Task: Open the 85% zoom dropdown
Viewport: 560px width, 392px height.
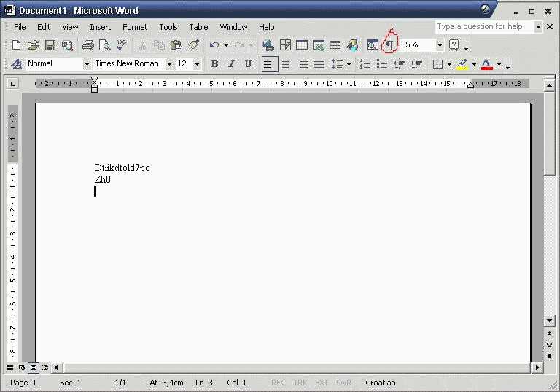Action: click(440, 45)
